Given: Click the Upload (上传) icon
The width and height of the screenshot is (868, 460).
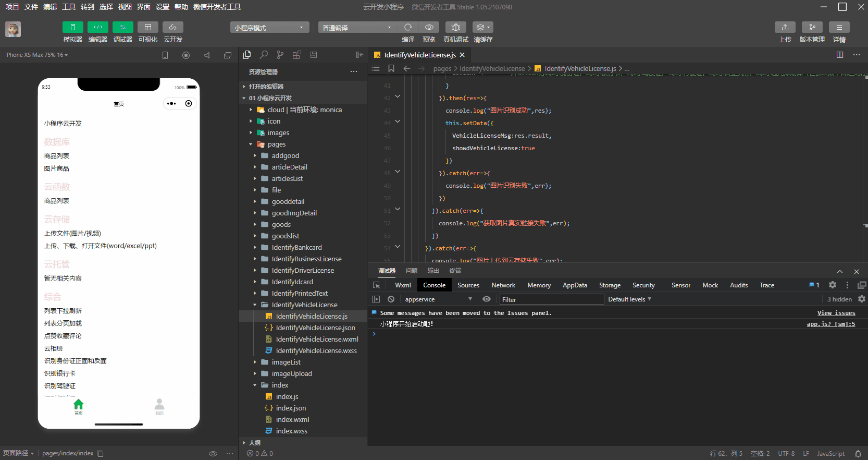Looking at the screenshot, I should click(785, 27).
